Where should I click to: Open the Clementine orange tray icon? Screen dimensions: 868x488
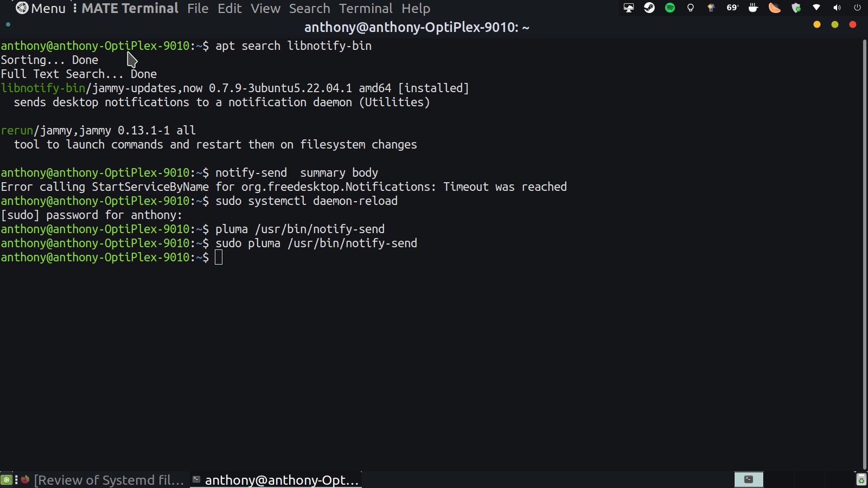[775, 8]
